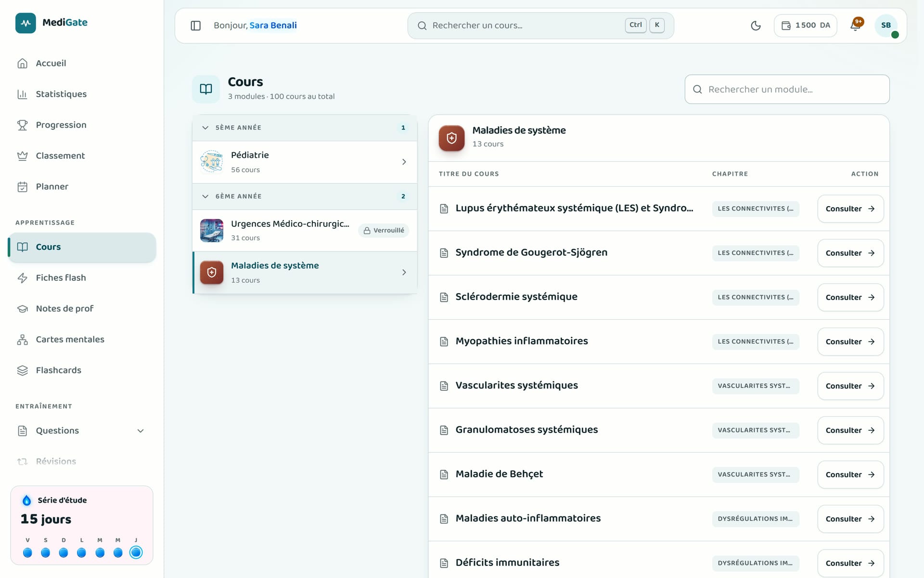Switch to dark mode moon icon

pos(756,26)
